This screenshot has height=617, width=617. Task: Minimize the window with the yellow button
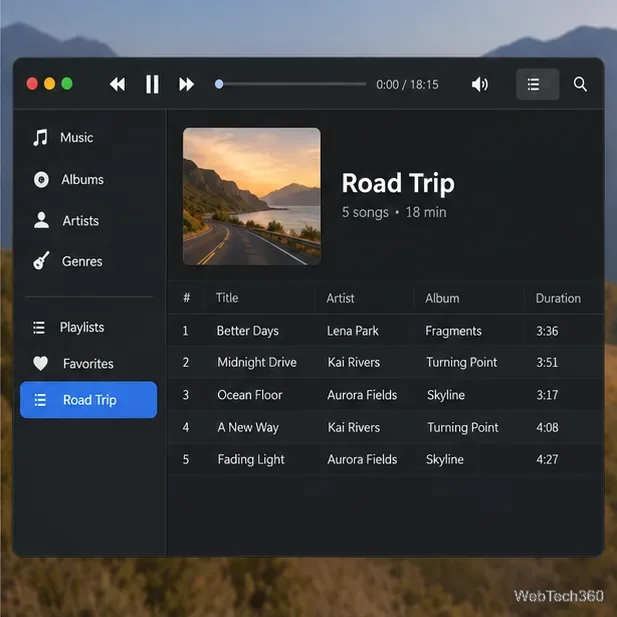[x=50, y=84]
